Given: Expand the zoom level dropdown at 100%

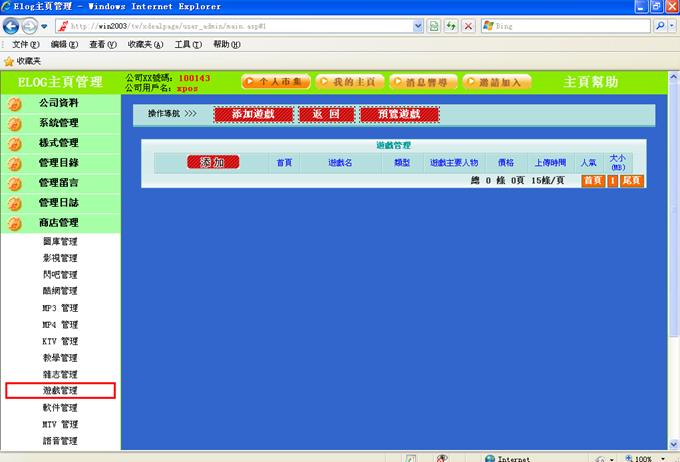Looking at the screenshot, I should (x=661, y=458).
